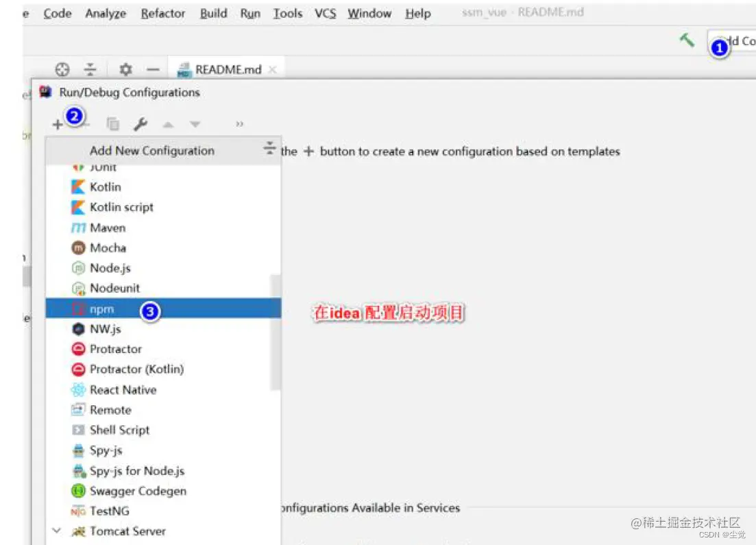The width and height of the screenshot is (756, 545).
Task: Select Nodeunit configuration type
Action: coord(163,288)
